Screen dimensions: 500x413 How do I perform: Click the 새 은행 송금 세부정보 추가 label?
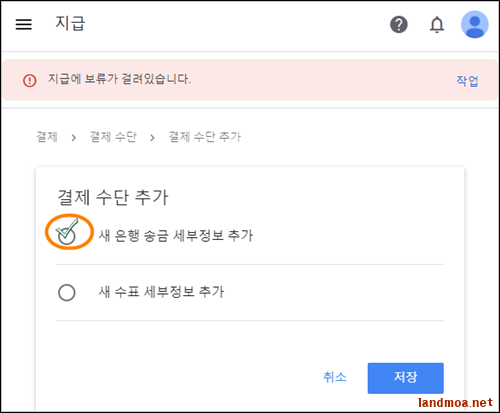click(x=176, y=235)
